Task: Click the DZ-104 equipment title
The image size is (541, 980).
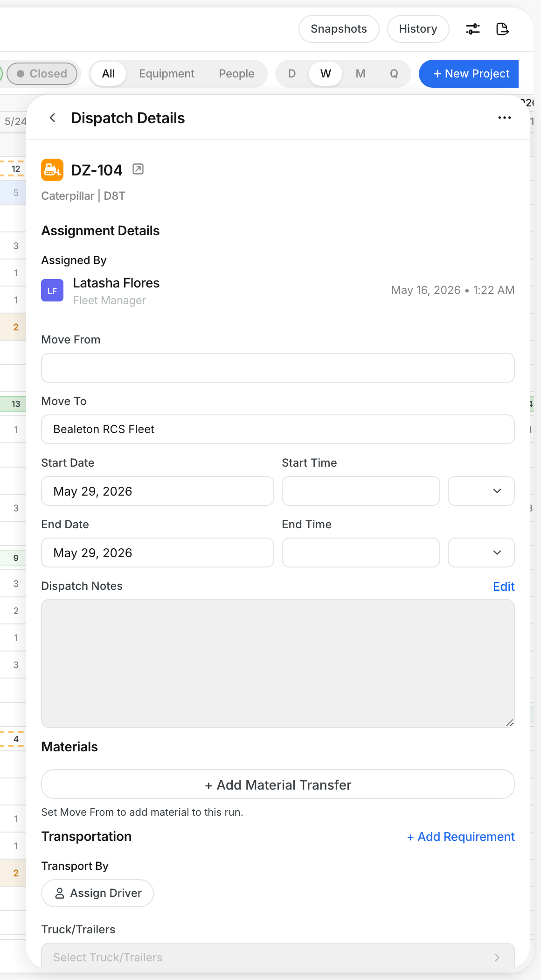Action: tap(97, 170)
